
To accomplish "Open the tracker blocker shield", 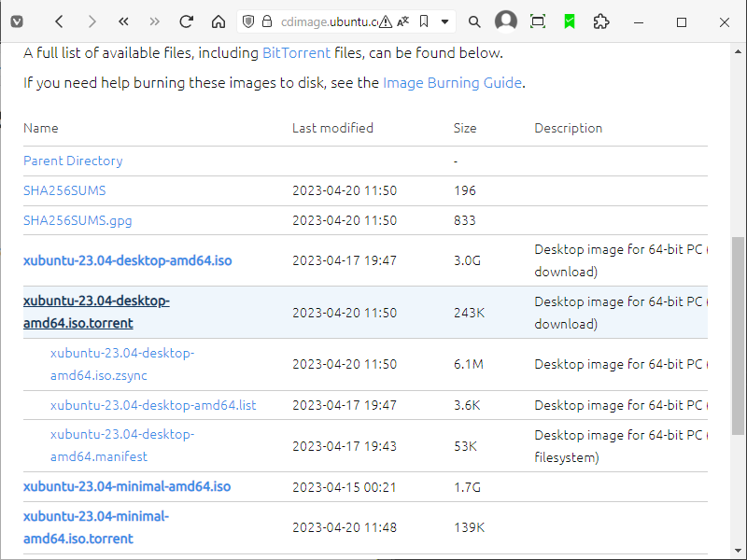I will click(248, 21).
